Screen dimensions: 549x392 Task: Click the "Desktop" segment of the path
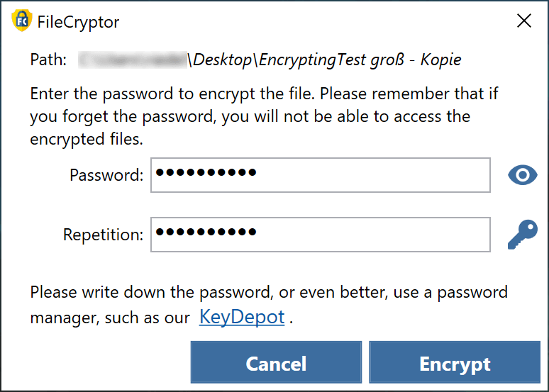(221, 60)
